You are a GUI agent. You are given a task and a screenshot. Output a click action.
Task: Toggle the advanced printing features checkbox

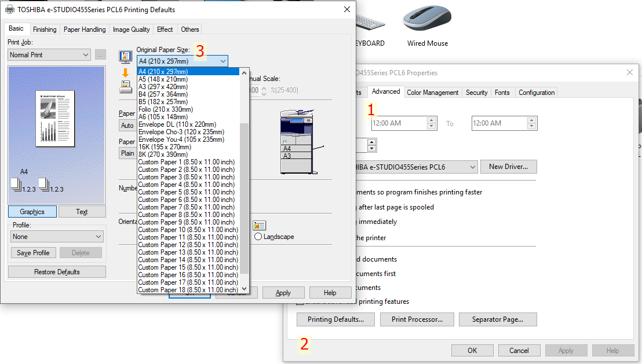[300, 302]
